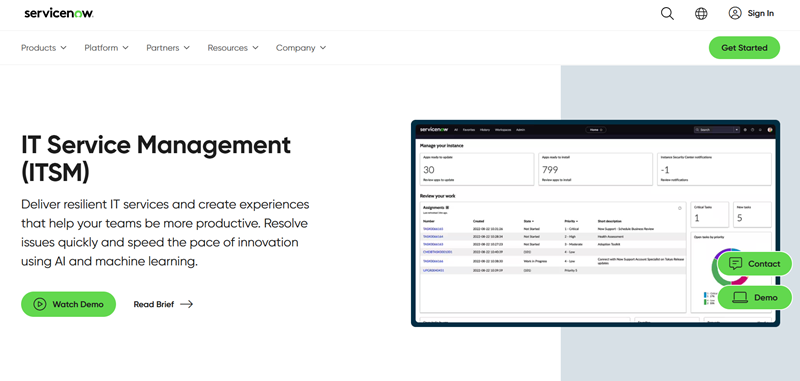Image resolution: width=800 pixels, height=381 pixels.
Task: Click the Sign In text link
Action: coord(761,13)
